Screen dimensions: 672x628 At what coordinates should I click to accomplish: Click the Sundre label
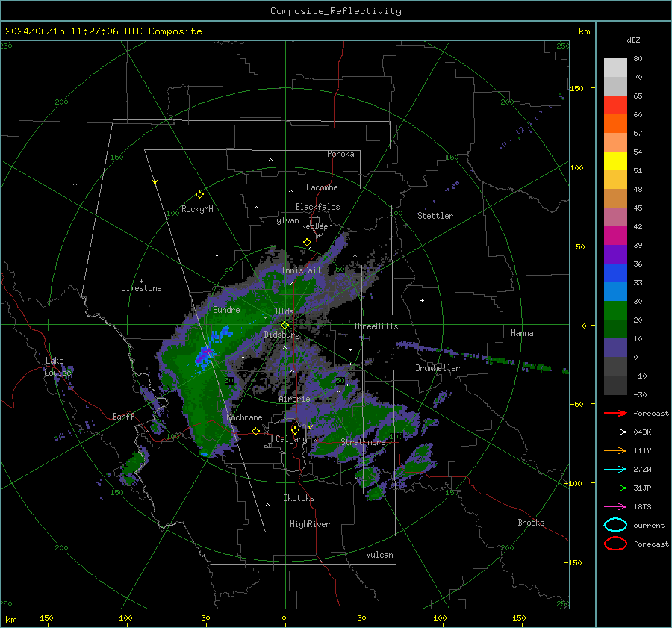226,310
